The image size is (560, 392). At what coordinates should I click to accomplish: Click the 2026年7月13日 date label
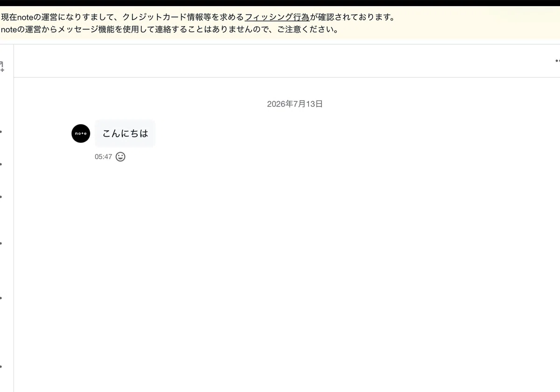point(295,104)
